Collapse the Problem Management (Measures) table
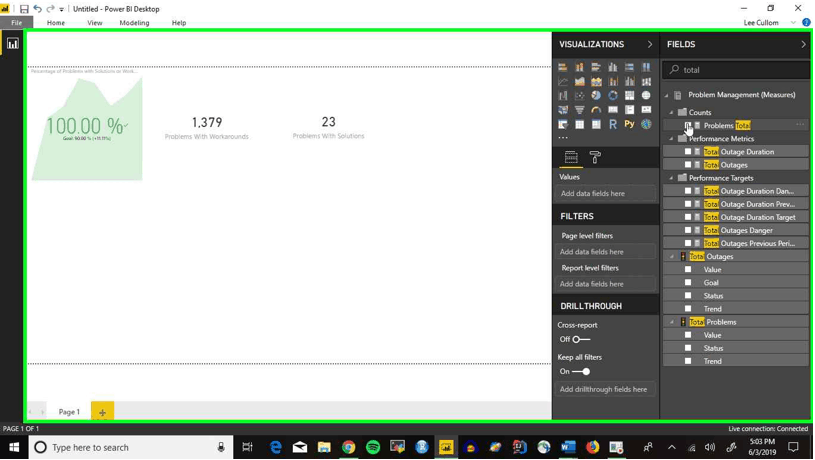Screen dimensions: 815x460 666,95
